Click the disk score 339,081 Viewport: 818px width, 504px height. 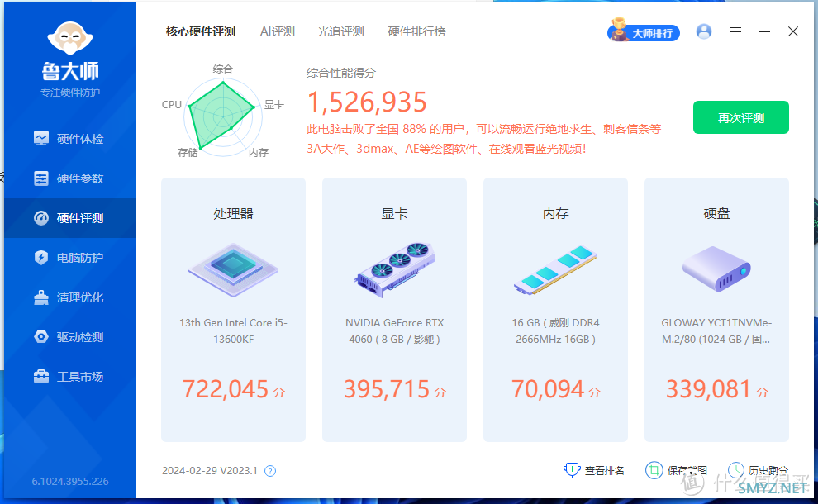708,389
